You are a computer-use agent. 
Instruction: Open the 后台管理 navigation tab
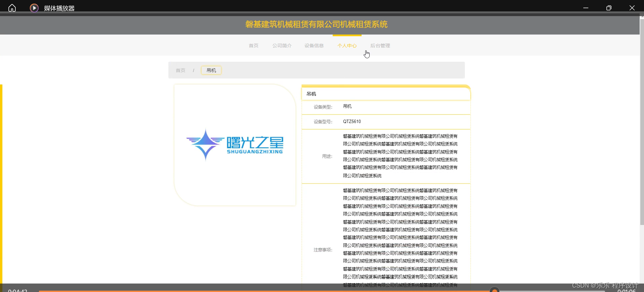(x=380, y=46)
